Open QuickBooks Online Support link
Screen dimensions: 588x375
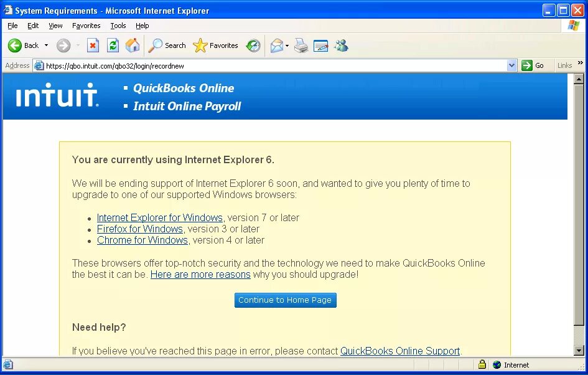[x=399, y=351]
